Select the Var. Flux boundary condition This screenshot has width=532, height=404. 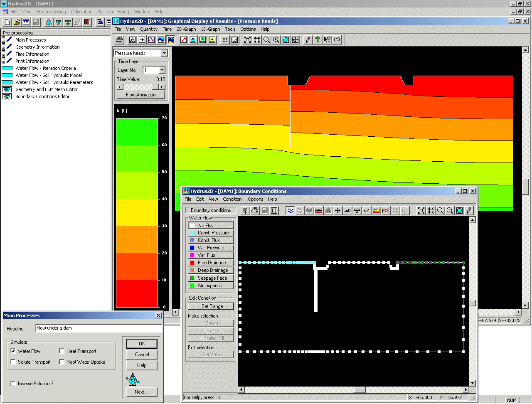click(211, 255)
